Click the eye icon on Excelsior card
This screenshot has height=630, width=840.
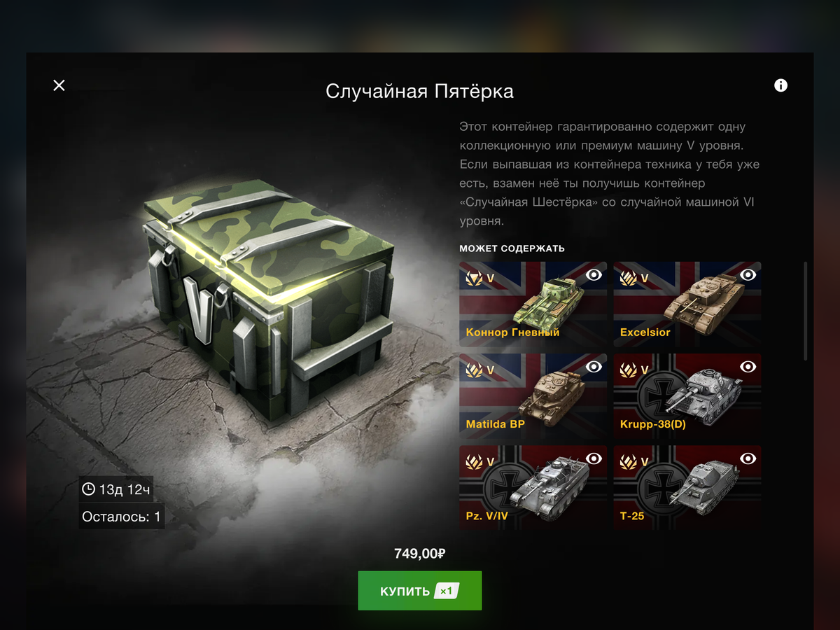click(x=748, y=275)
